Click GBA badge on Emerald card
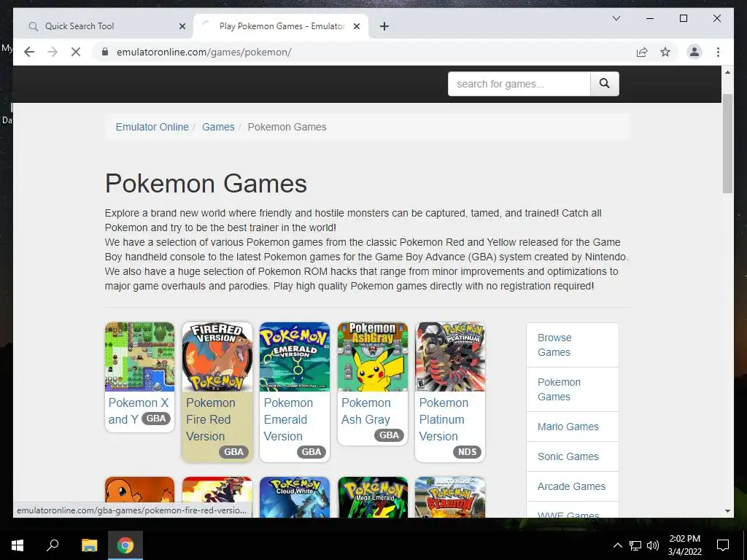747x560 pixels. 311,452
